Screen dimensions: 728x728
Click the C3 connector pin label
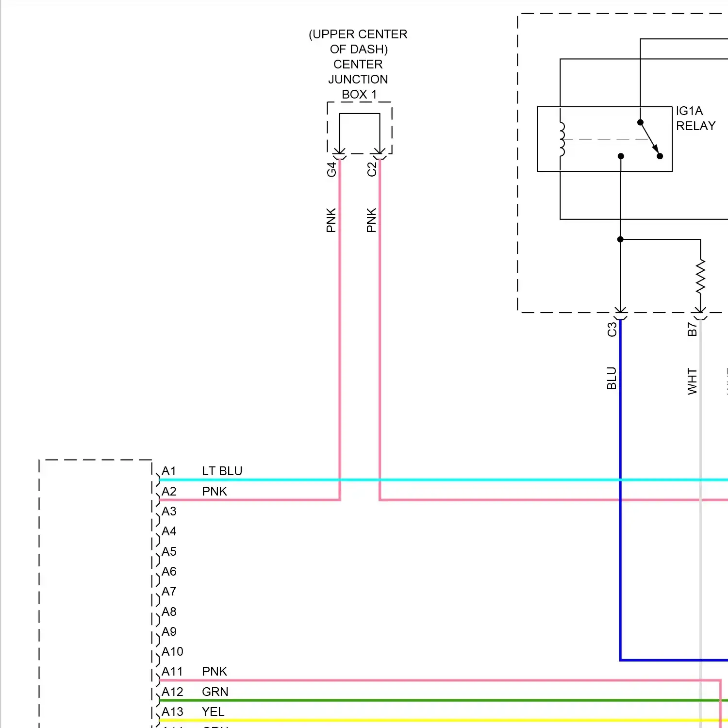612,330
